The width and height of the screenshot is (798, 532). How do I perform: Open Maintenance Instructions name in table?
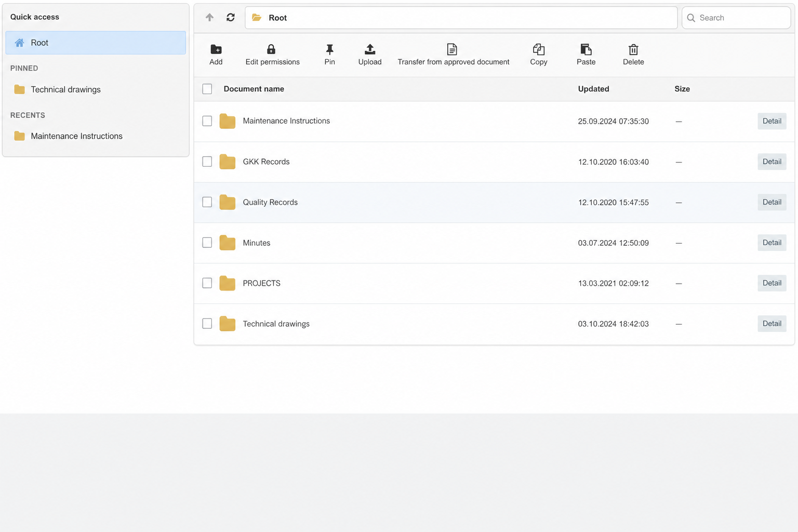pos(286,121)
